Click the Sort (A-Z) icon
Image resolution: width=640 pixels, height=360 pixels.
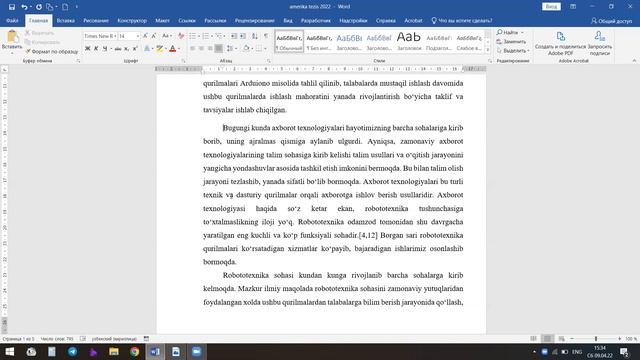[255, 36]
